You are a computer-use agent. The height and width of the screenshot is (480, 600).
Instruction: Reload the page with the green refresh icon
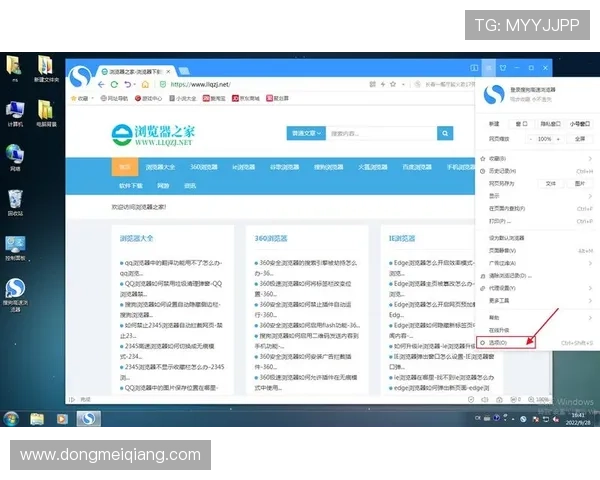pyautogui.click(x=114, y=84)
